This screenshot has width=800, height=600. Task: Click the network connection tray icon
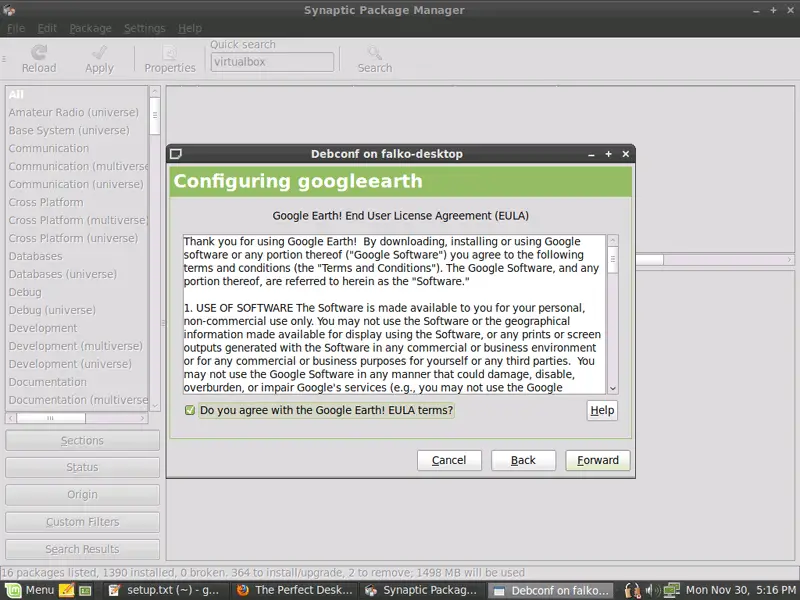[671, 590]
